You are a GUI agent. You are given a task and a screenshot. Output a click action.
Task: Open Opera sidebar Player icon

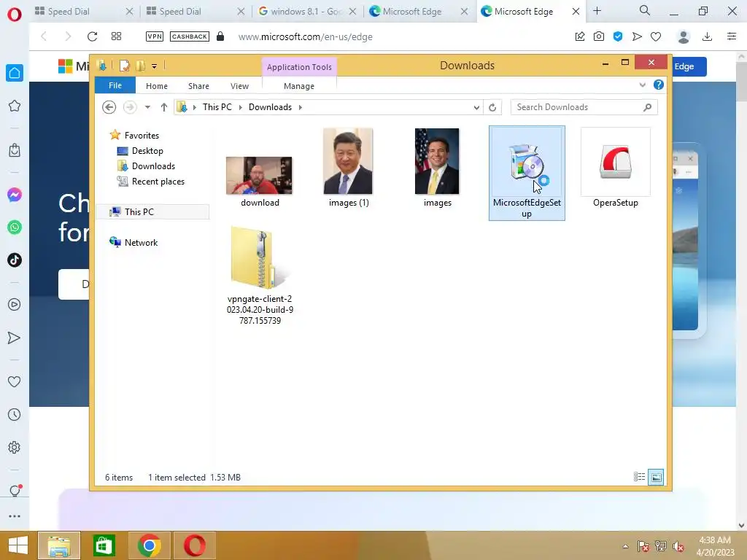coord(15,304)
